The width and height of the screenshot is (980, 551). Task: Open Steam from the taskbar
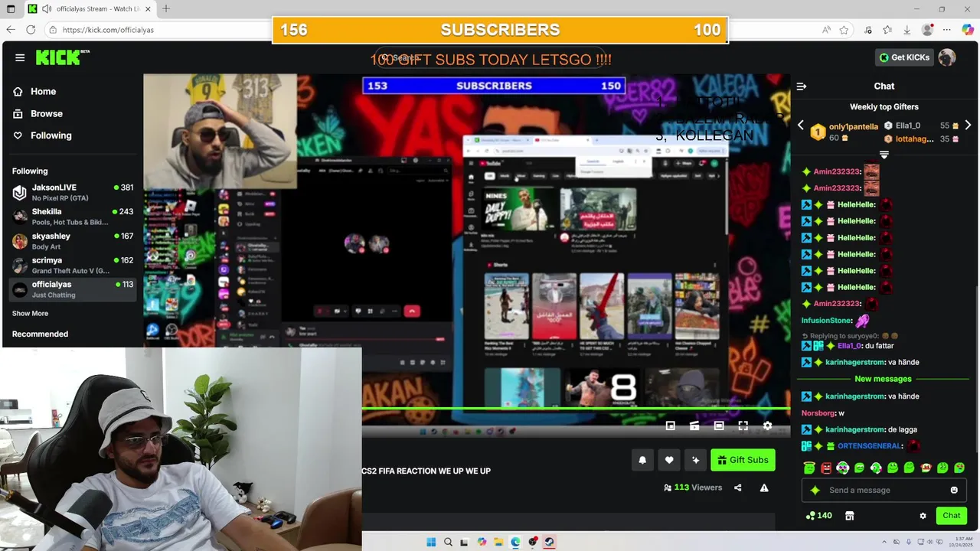(x=549, y=542)
